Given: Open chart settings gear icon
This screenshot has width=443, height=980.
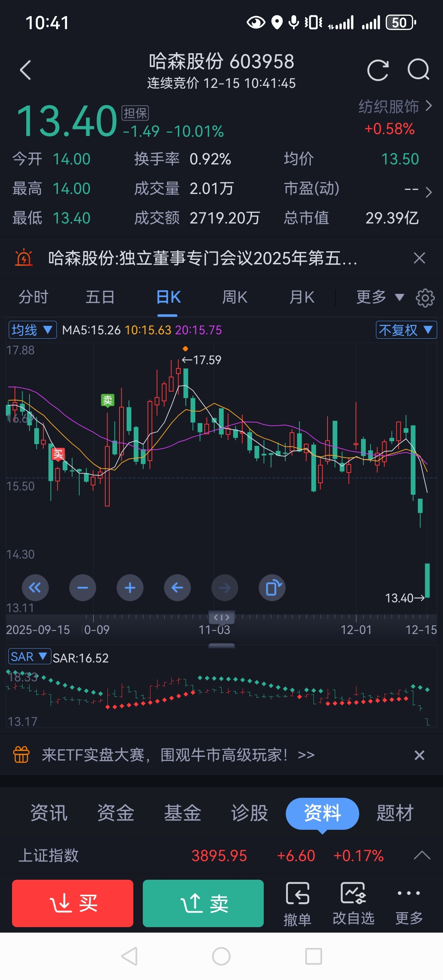Looking at the screenshot, I should 425,298.
